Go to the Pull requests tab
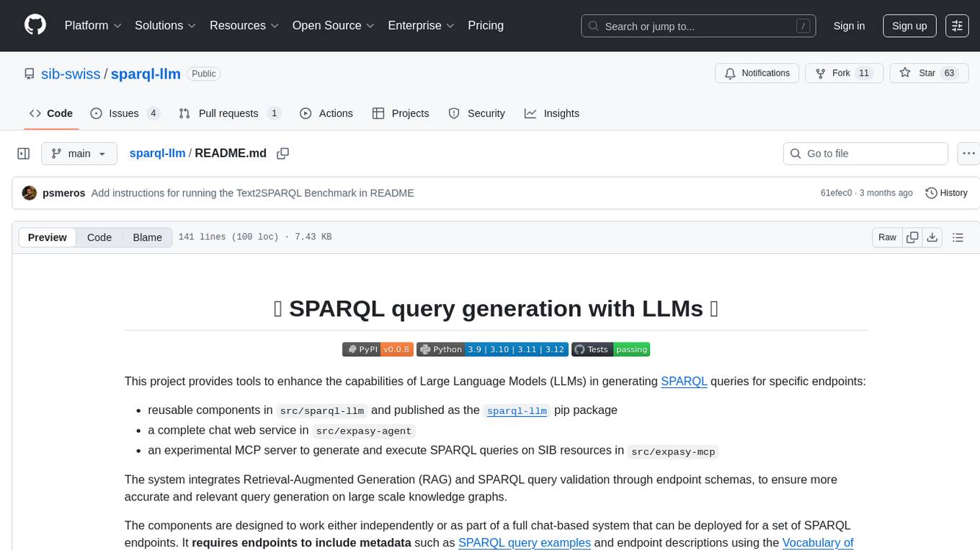Screen dimensions: 980x551 pyautogui.click(x=228, y=113)
